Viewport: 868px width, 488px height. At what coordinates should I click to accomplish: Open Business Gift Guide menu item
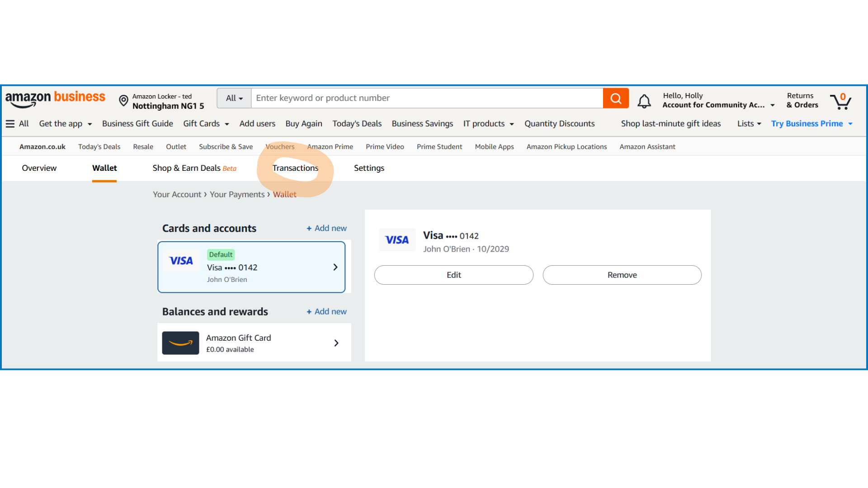click(x=137, y=124)
